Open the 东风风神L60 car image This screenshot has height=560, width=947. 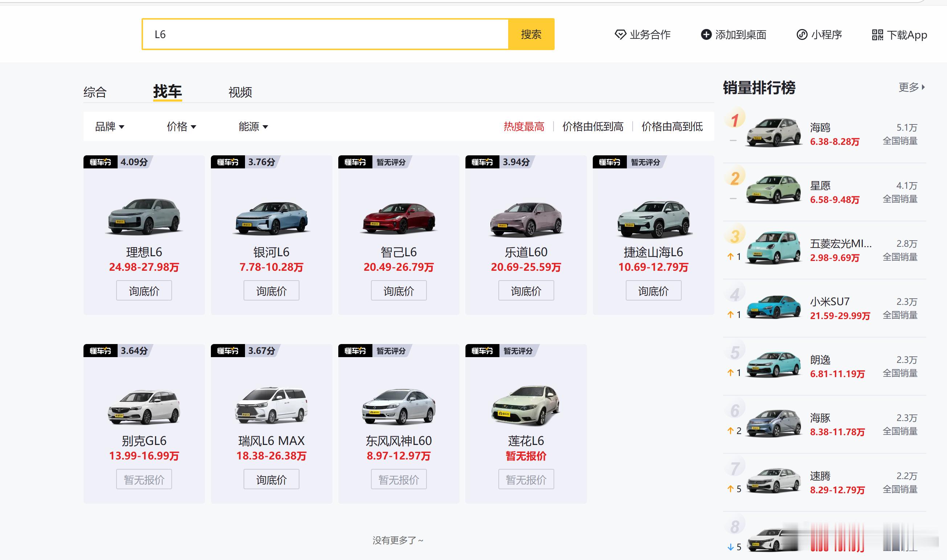click(399, 407)
